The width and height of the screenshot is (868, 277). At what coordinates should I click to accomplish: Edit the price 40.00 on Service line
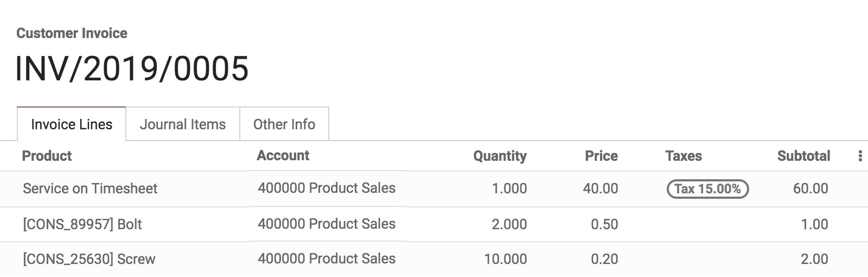600,188
